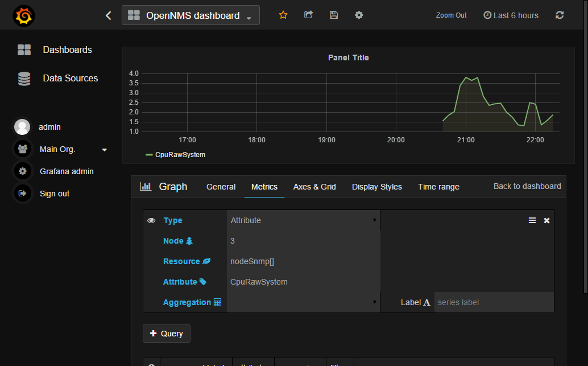
Task: Click the Attribute tag icon
Action: (203, 282)
